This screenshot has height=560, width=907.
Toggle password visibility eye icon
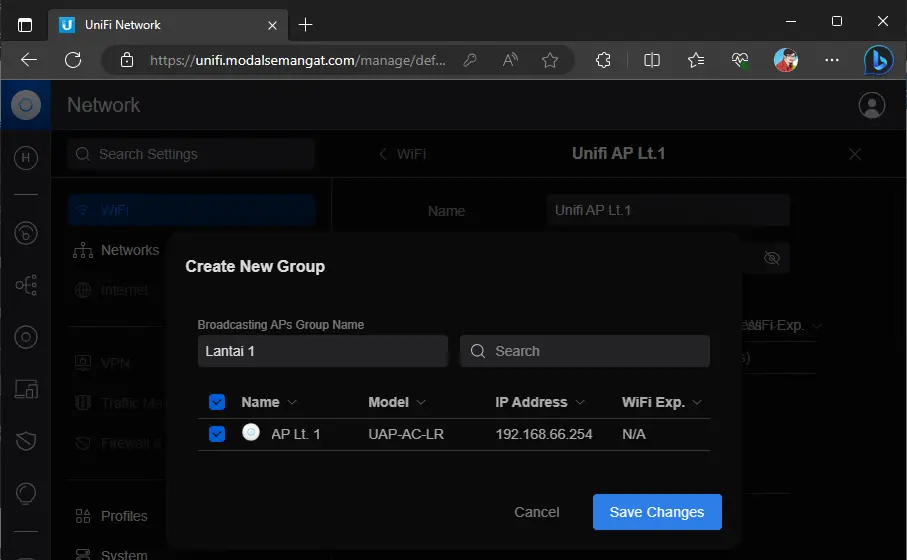(x=772, y=258)
